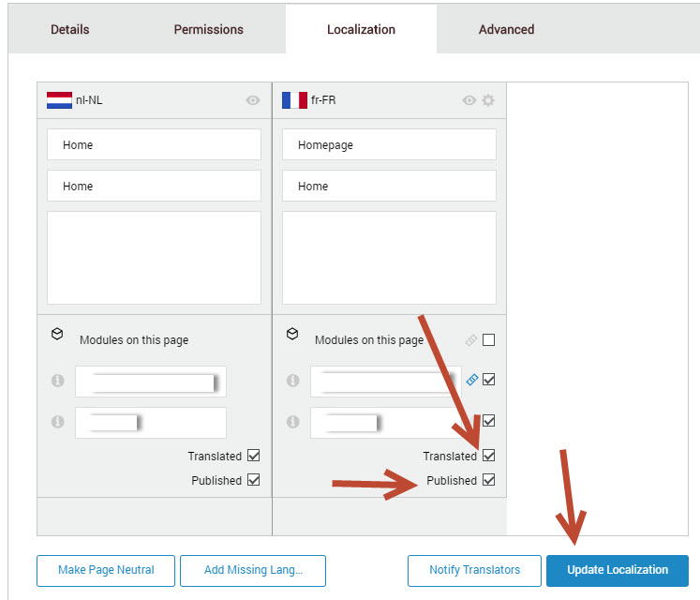This screenshot has width=700, height=600.
Task: Click the nl-NL page title field 'Home'
Action: pos(154,186)
